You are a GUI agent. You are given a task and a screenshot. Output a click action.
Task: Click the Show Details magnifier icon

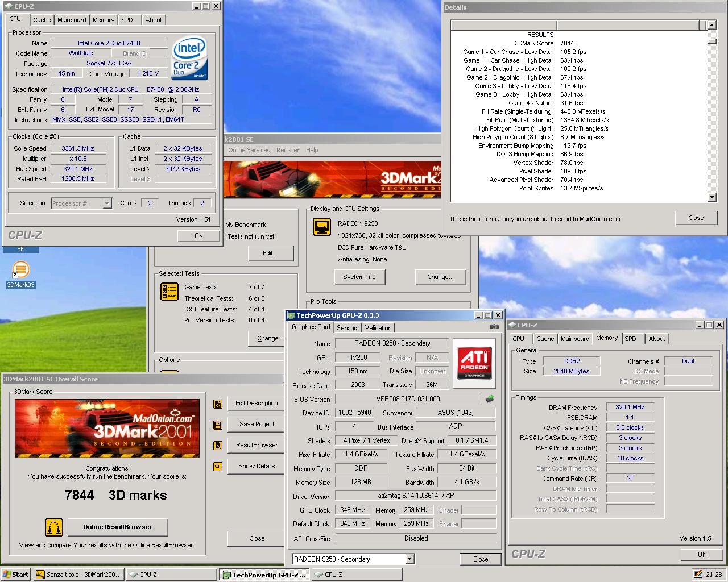[x=217, y=467]
